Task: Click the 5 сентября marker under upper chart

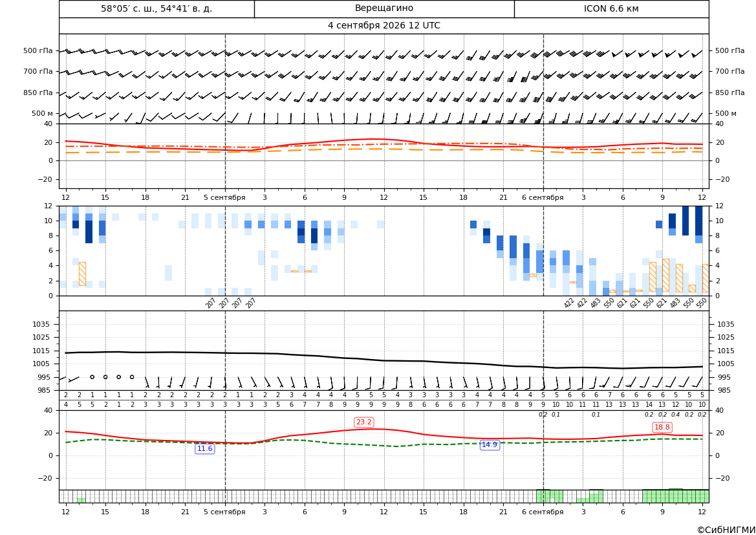Action: click(x=224, y=197)
